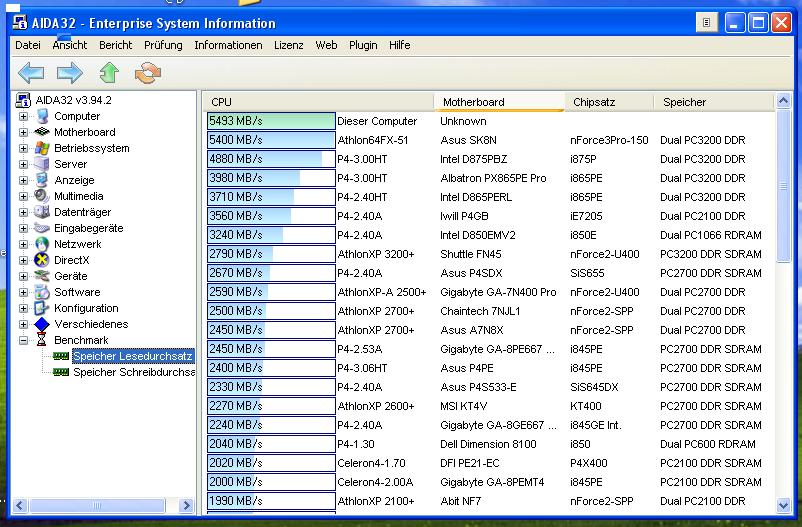The height and width of the screenshot is (527, 802).
Task: Select the Datenträger drive icon
Action: coord(42,212)
